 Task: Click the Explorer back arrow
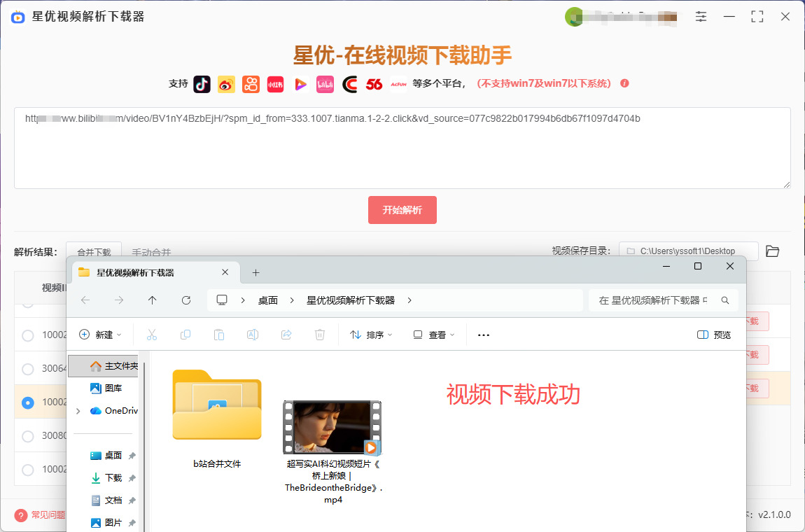click(x=85, y=300)
